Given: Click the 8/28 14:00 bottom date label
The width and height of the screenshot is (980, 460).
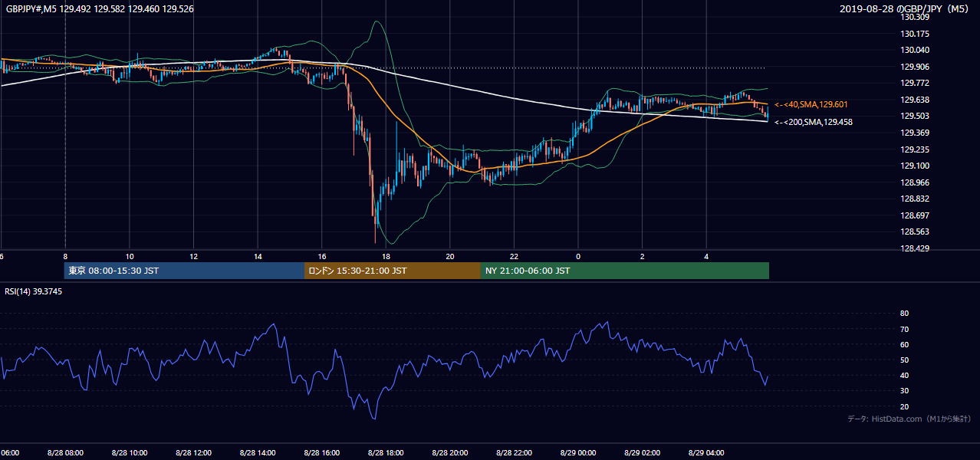Looking at the screenshot, I should (258, 452).
